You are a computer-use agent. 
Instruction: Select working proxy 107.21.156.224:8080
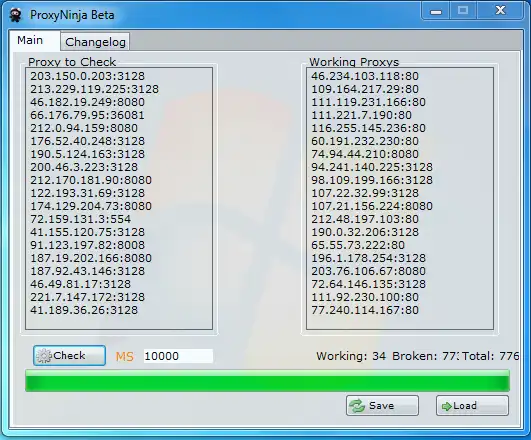pos(372,206)
